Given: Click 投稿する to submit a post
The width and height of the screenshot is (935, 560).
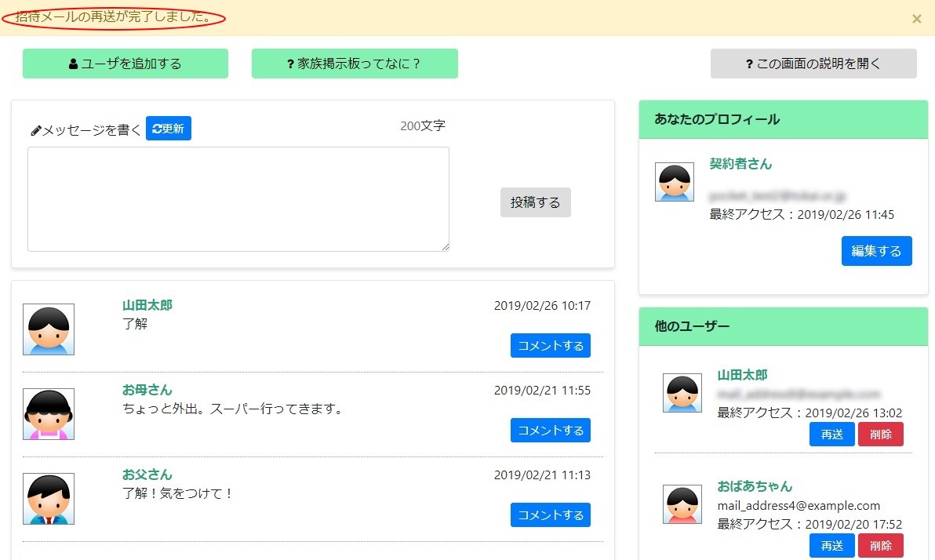Looking at the screenshot, I should point(535,202).
